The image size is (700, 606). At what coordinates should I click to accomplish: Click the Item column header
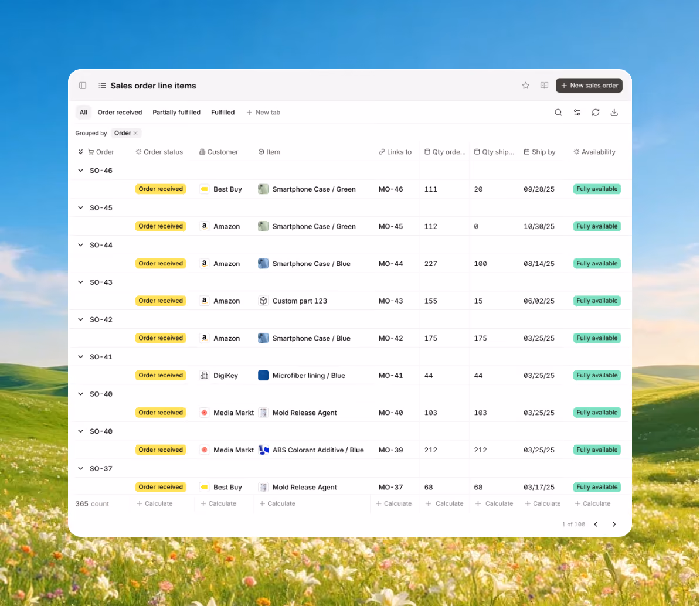tap(269, 152)
